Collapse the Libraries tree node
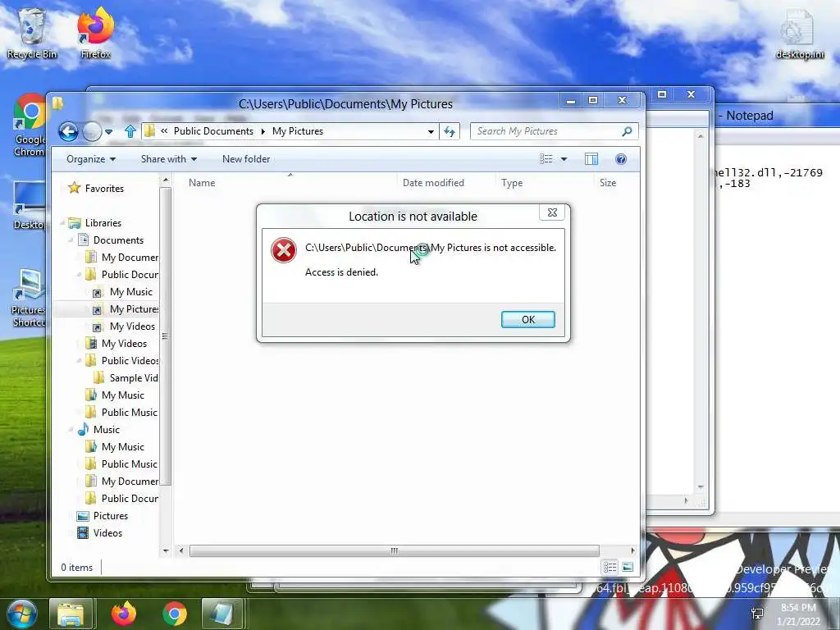Image resolution: width=840 pixels, height=630 pixels. [62, 223]
